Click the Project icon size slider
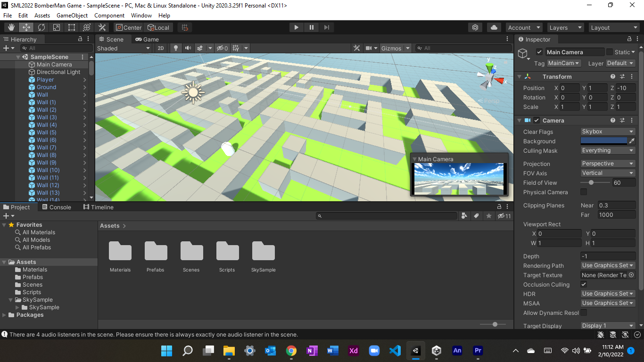The height and width of the screenshot is (362, 644). [493, 324]
